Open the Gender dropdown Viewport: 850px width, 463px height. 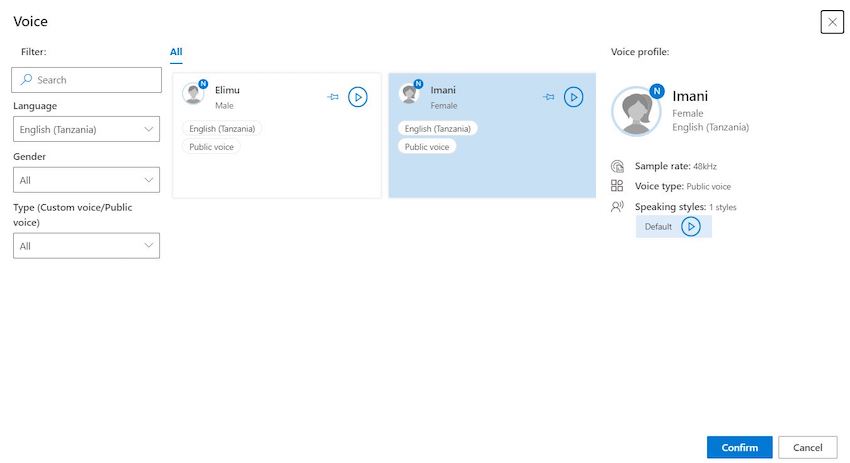(x=86, y=180)
